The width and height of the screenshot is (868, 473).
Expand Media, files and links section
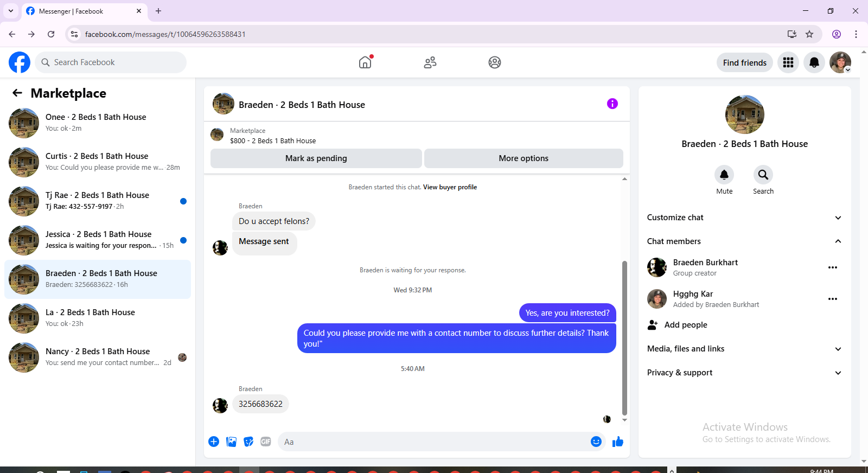pyautogui.click(x=745, y=349)
